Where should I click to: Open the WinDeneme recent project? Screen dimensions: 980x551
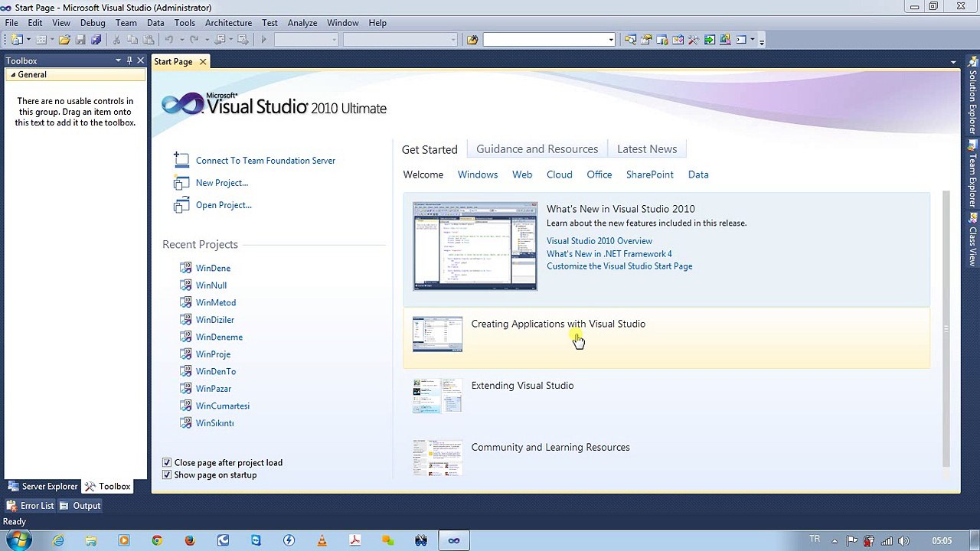click(219, 337)
